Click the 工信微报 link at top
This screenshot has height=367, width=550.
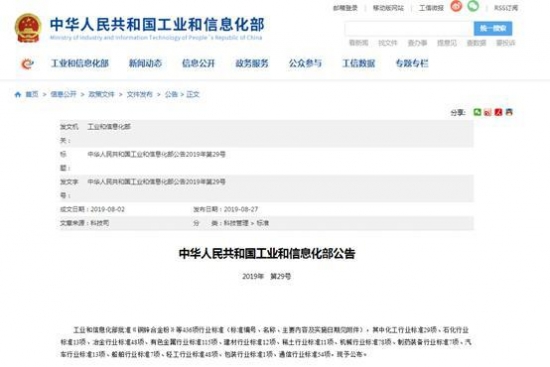coord(431,8)
